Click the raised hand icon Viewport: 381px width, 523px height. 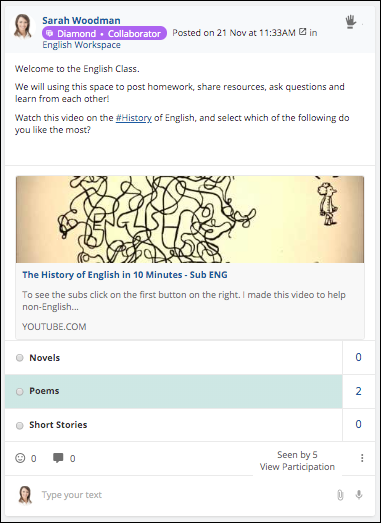click(351, 23)
